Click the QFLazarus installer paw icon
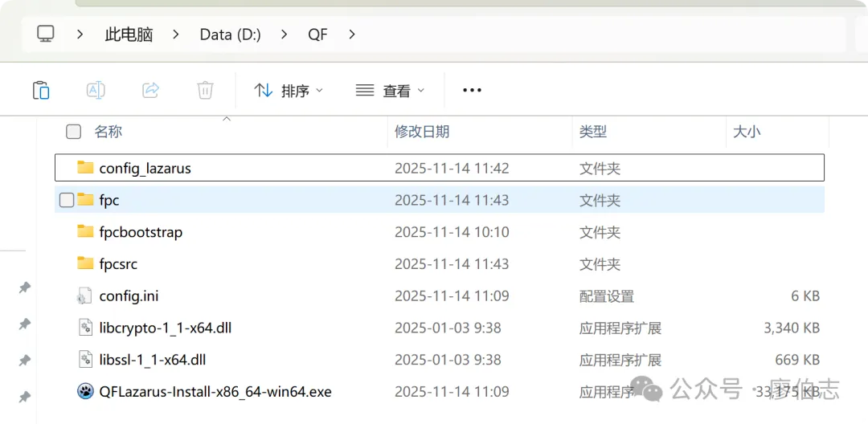Image resolution: width=868 pixels, height=424 pixels. 85,392
